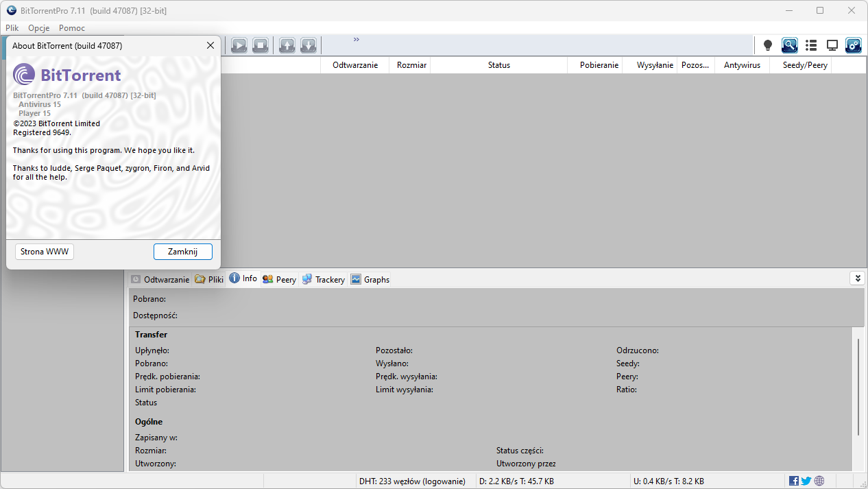Open the Trackery tab

[324, 279]
